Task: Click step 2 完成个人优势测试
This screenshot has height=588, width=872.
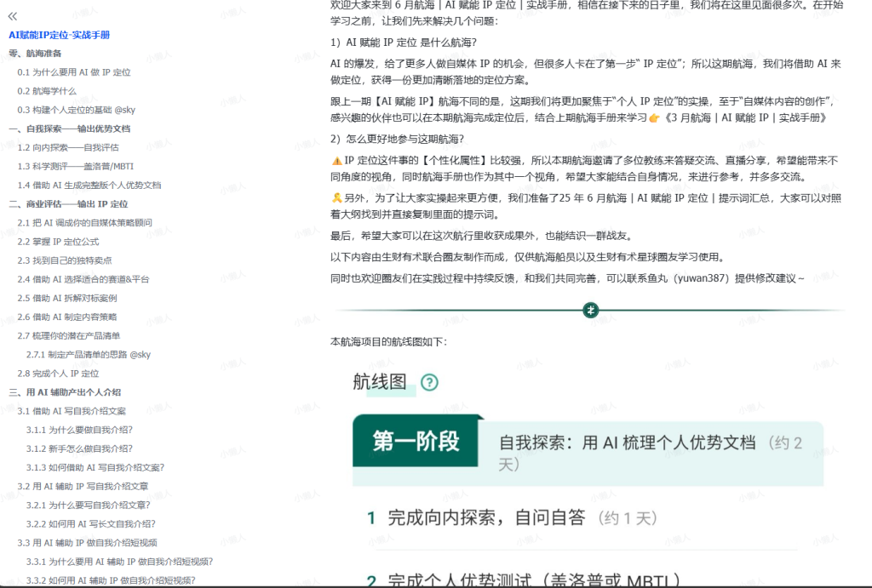Action: [534, 580]
